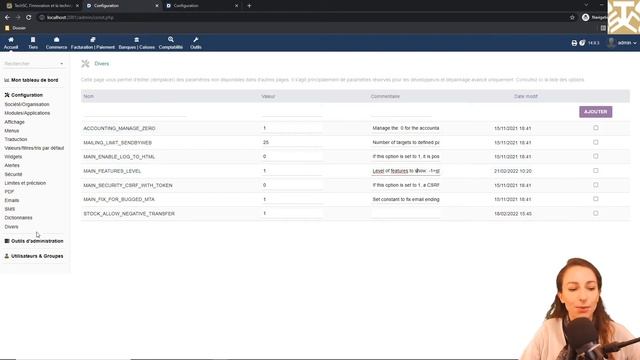Expand the Configuration menu section
Viewport: 640px width, 360px height.
pos(27,95)
